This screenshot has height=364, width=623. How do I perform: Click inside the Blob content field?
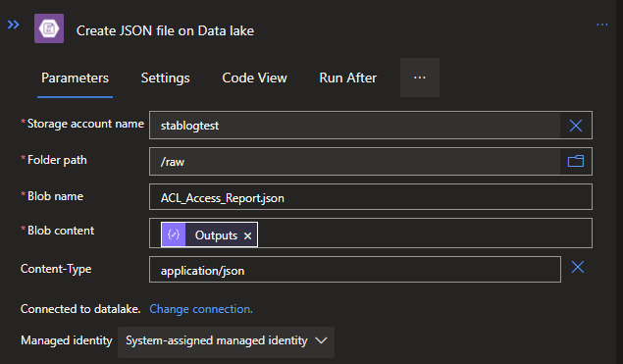[x=425, y=234]
